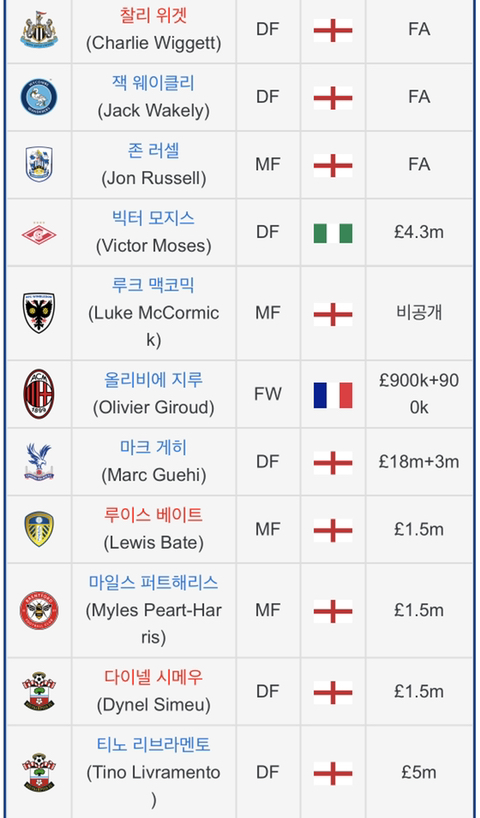Open the 올리비에 지루 player link
This screenshot has height=818, width=480.
(153, 380)
